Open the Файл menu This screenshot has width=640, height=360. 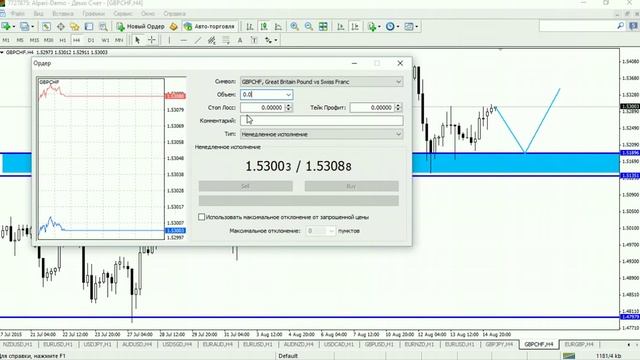tap(18, 13)
